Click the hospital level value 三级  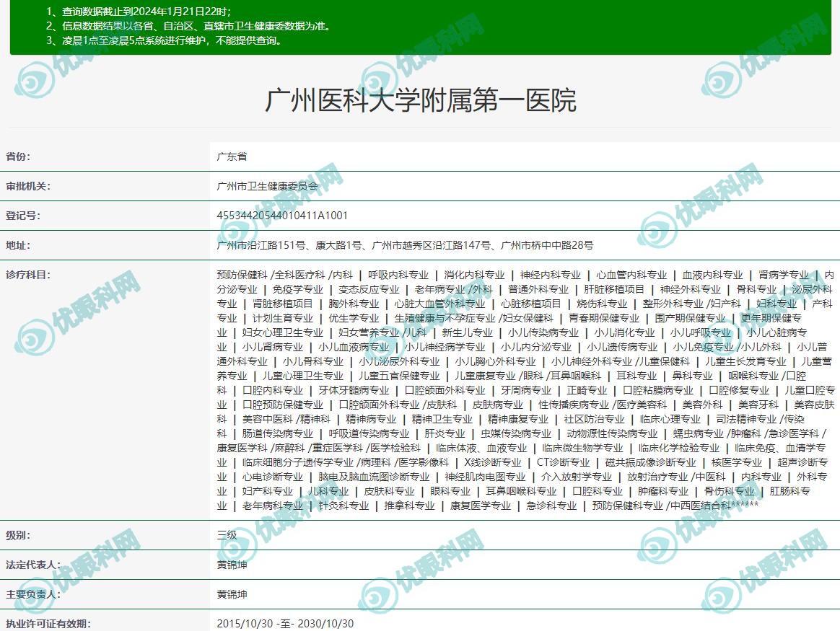coord(227,535)
